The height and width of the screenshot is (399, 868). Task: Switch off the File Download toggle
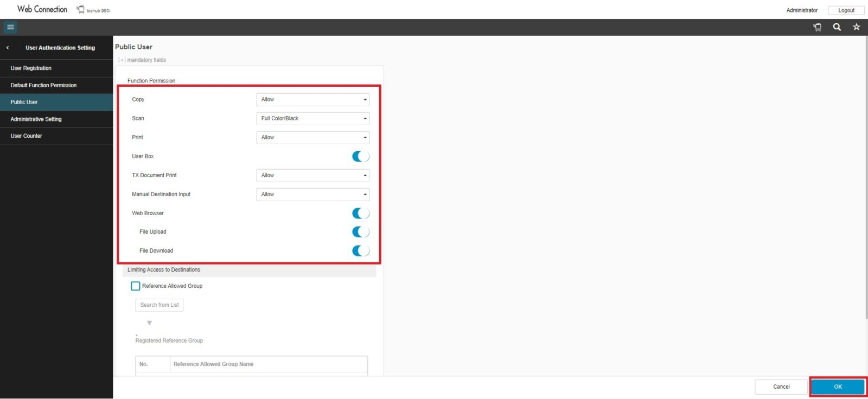click(x=360, y=250)
